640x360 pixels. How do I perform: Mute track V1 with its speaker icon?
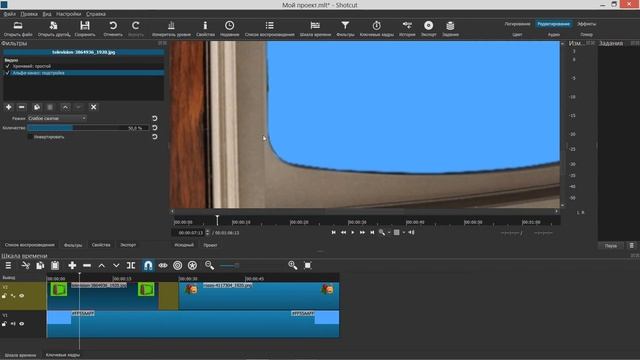[13, 324]
